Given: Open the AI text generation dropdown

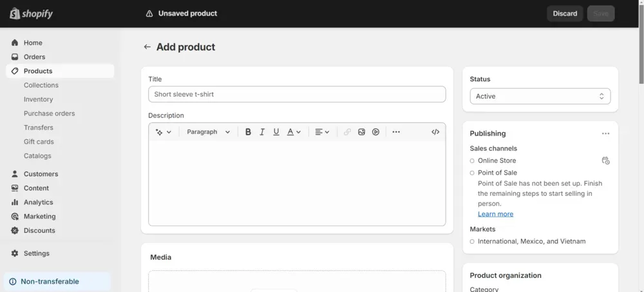Looking at the screenshot, I should click(x=164, y=132).
